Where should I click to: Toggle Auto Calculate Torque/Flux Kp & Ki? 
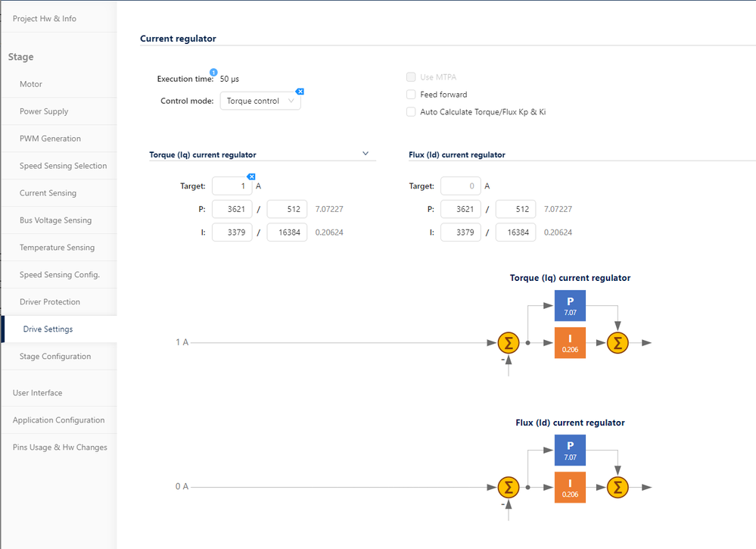pyautogui.click(x=411, y=112)
